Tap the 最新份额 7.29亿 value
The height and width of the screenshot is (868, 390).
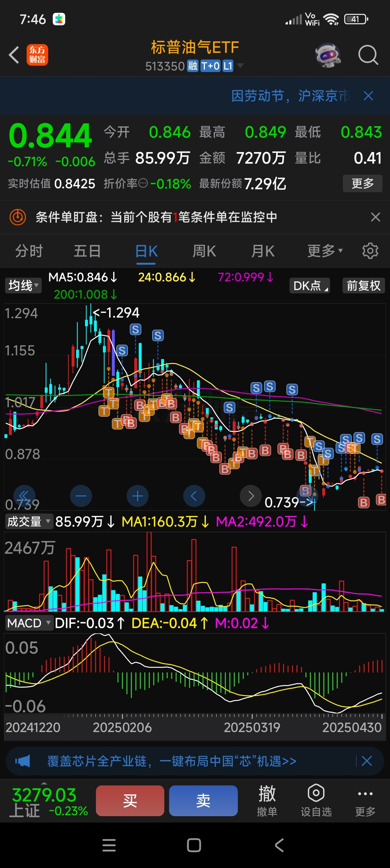265,184
